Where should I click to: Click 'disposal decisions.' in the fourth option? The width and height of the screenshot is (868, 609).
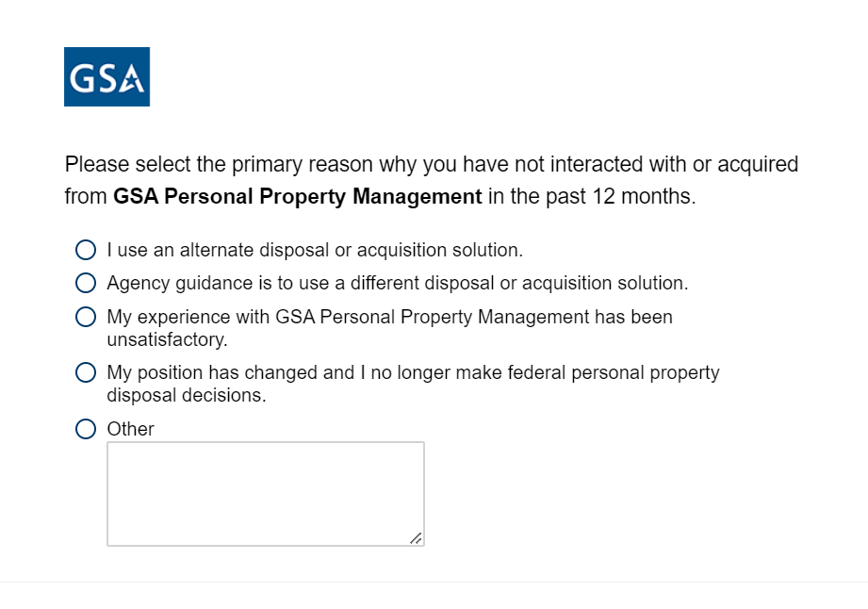(187, 396)
